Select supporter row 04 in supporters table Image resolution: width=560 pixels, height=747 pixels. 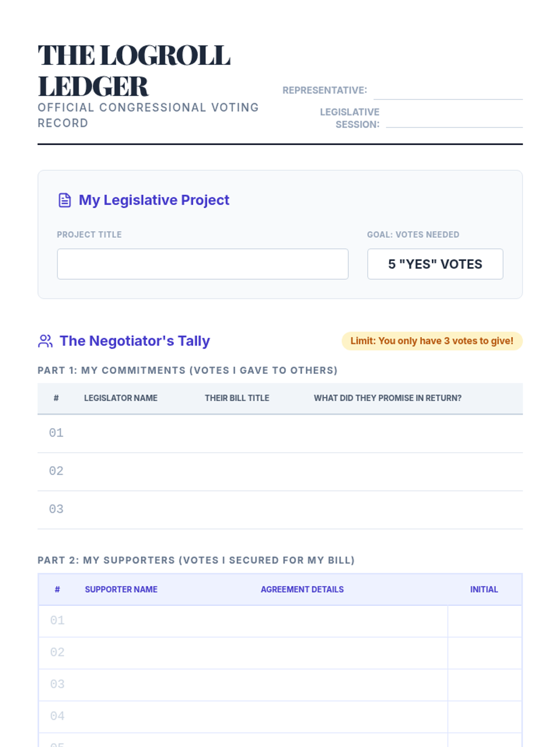click(x=280, y=717)
